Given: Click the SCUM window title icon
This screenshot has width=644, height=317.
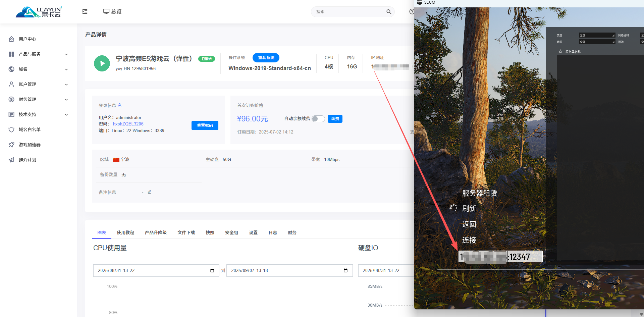Looking at the screenshot, I should [x=420, y=2].
